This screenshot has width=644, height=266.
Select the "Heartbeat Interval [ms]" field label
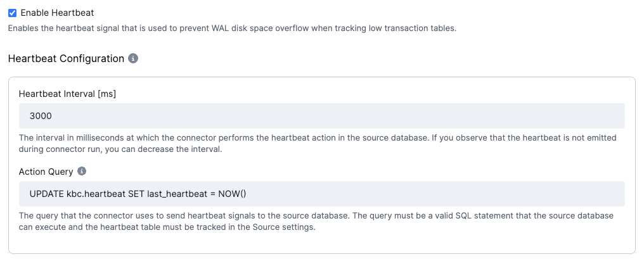pyautogui.click(x=67, y=94)
